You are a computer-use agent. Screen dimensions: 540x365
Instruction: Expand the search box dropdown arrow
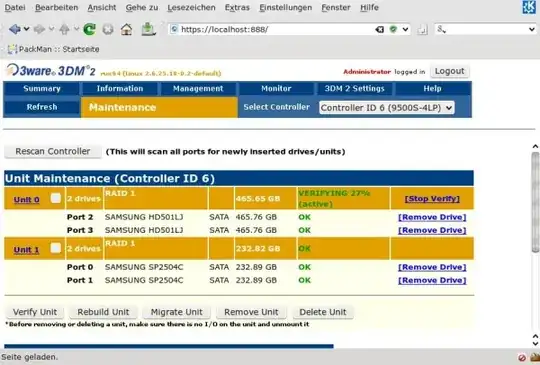(531, 30)
